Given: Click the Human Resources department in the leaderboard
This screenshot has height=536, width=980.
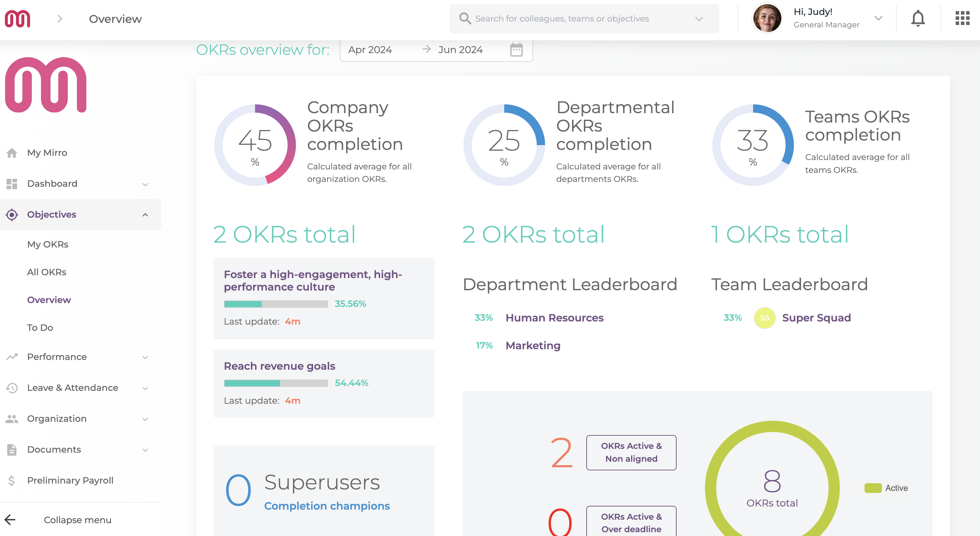Looking at the screenshot, I should pos(554,318).
